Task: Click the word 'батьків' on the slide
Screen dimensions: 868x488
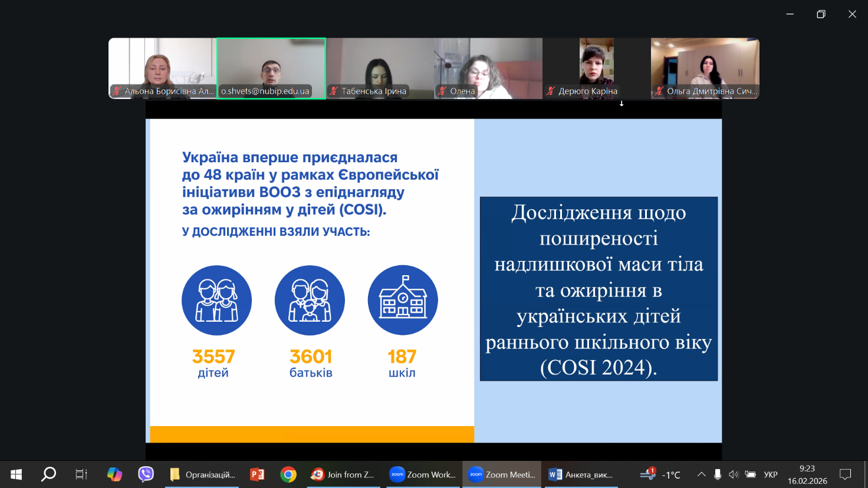Action: tap(311, 373)
